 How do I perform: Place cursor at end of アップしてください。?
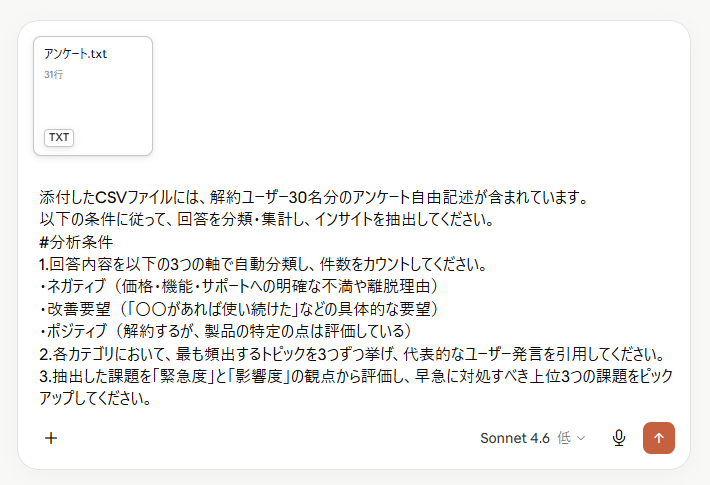click(x=151, y=399)
